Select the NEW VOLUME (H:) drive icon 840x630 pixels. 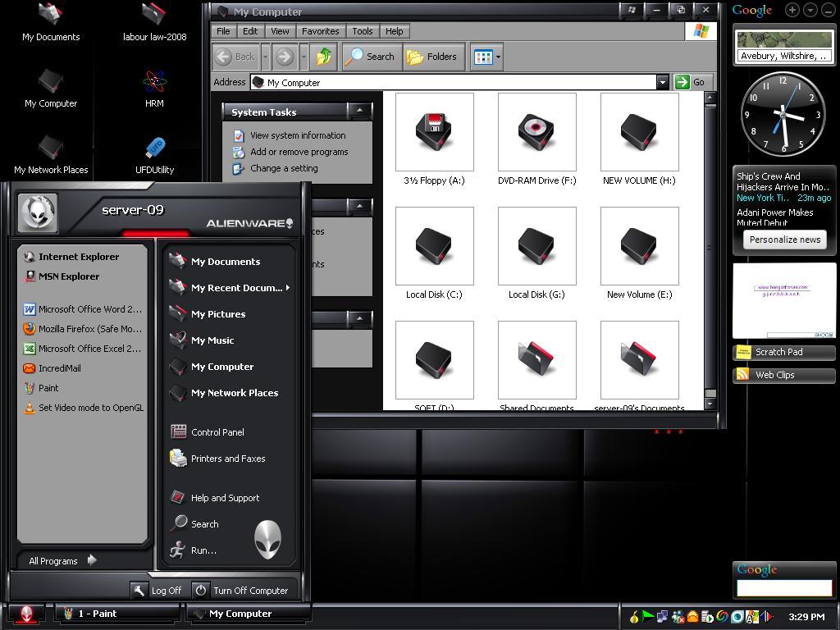point(639,132)
